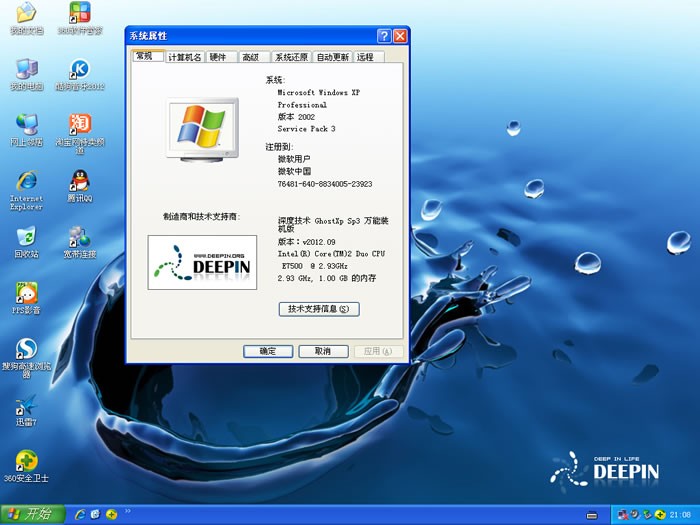This screenshot has height=525, width=700.
Task: Click the volume speaker tray icon
Action: coord(635,515)
